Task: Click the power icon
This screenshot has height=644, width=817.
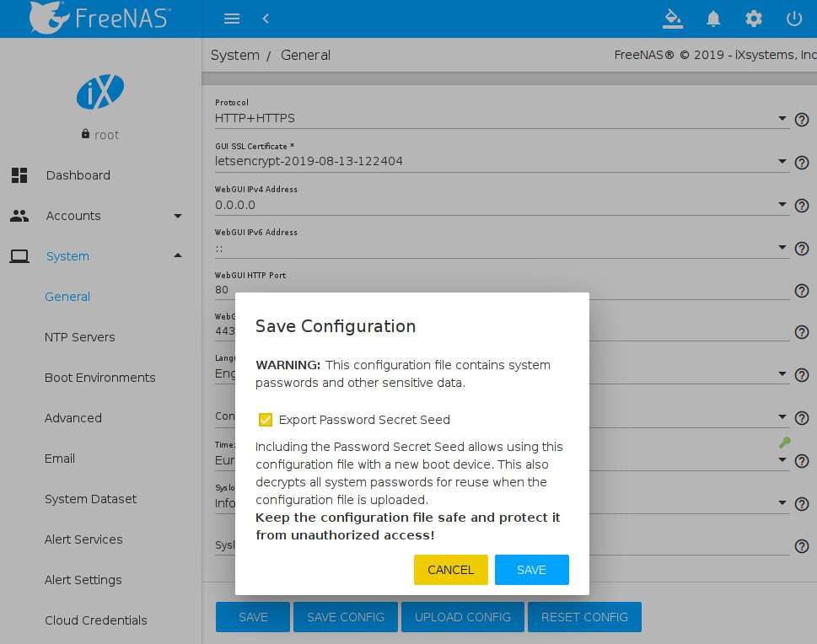Action: tap(793, 19)
